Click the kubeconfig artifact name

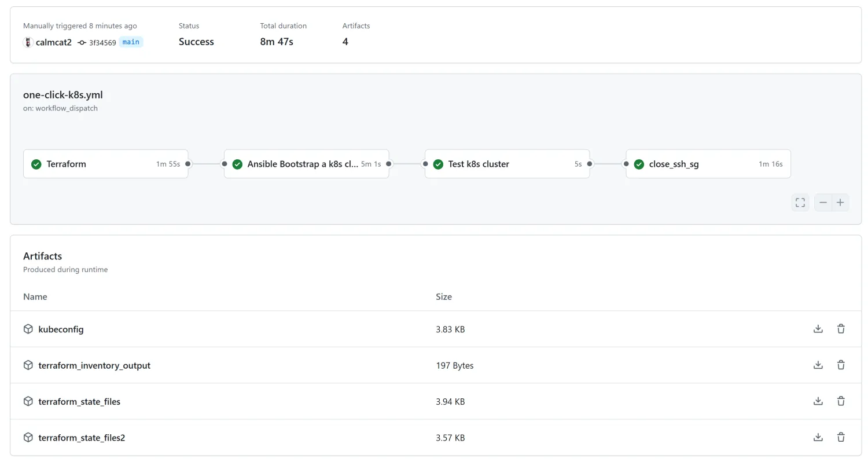pyautogui.click(x=61, y=329)
